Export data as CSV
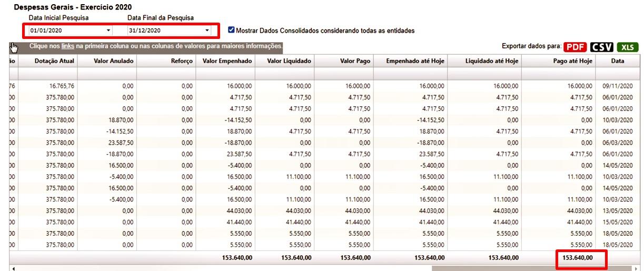 (602, 47)
